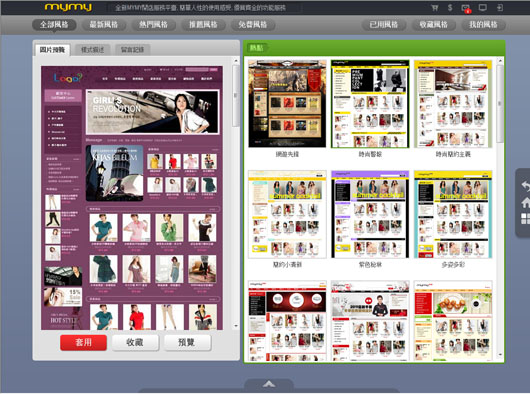The height and width of the screenshot is (394, 530).
Task: Open the 我的風格 tab
Action: click(x=483, y=25)
